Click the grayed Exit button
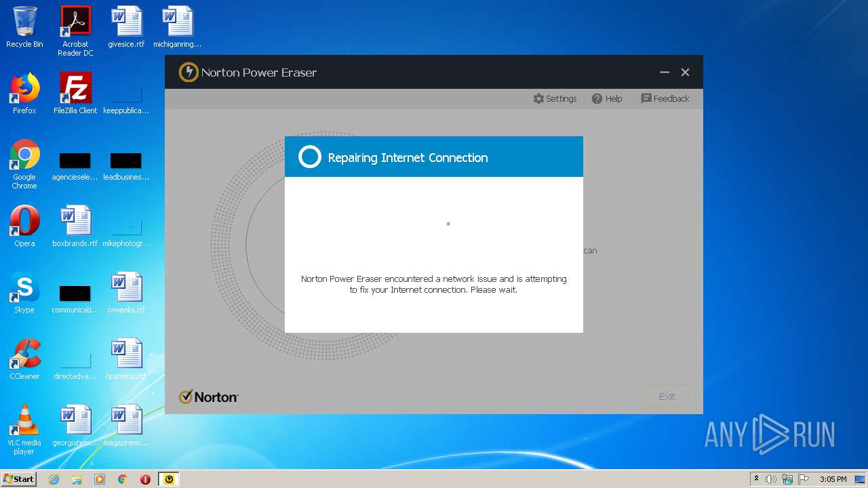This screenshot has height=488, width=868. point(667,396)
